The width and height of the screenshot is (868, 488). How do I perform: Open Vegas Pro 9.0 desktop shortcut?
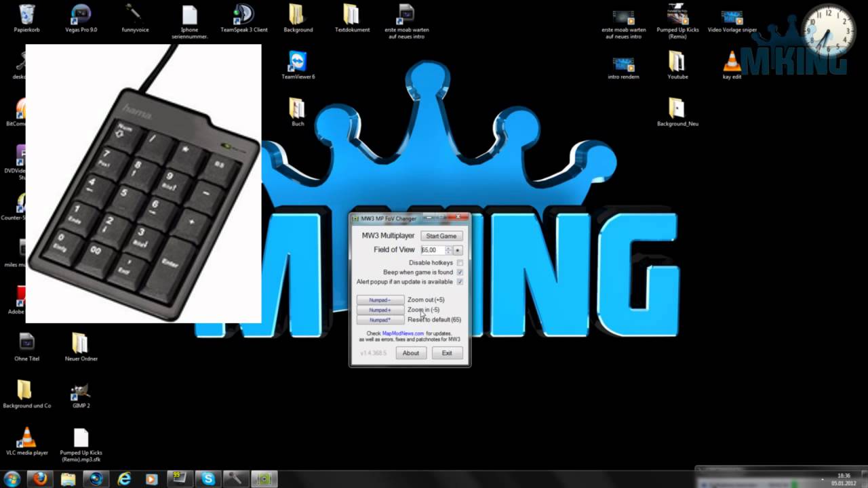tap(81, 18)
